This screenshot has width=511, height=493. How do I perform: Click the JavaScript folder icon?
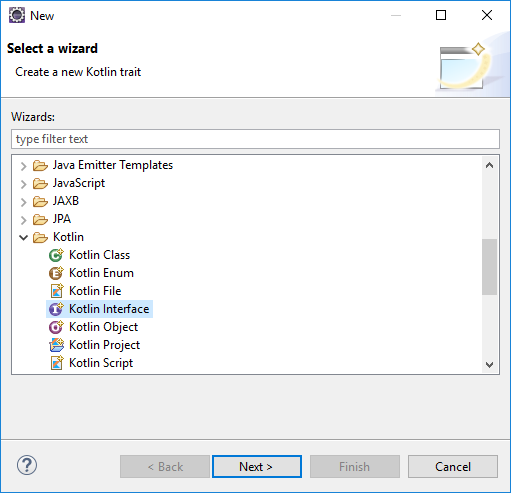tap(40, 183)
